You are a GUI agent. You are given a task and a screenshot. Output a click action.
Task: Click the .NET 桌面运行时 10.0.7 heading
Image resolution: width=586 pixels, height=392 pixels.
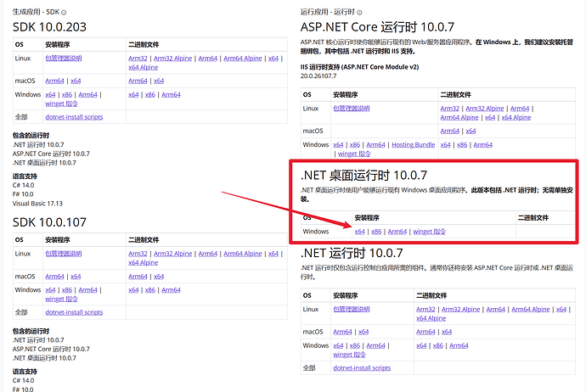(363, 175)
